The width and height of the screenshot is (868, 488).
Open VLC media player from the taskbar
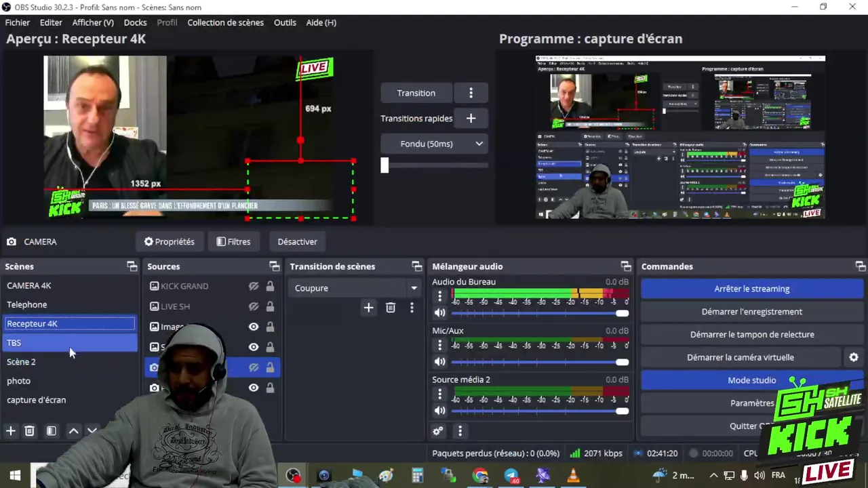tap(574, 475)
